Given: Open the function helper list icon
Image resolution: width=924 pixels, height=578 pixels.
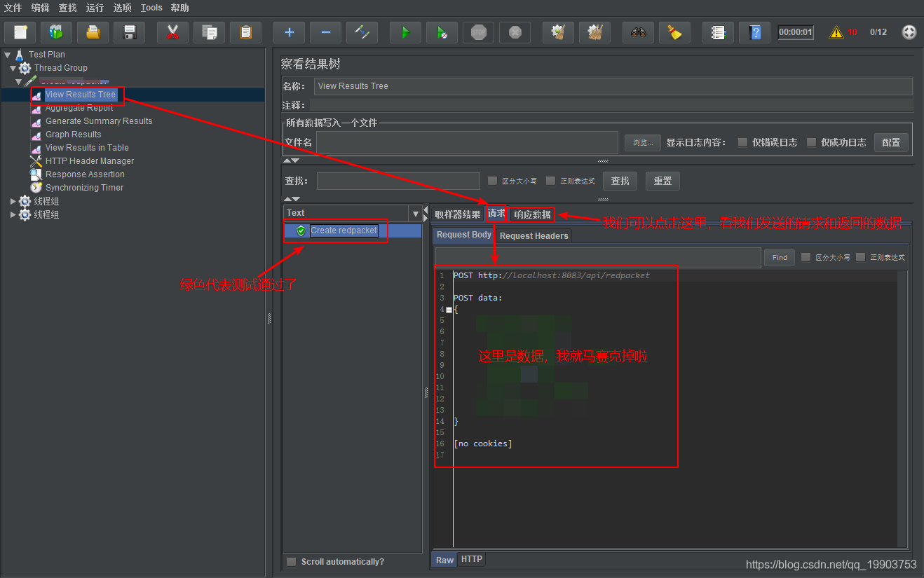Looking at the screenshot, I should pyautogui.click(x=718, y=32).
